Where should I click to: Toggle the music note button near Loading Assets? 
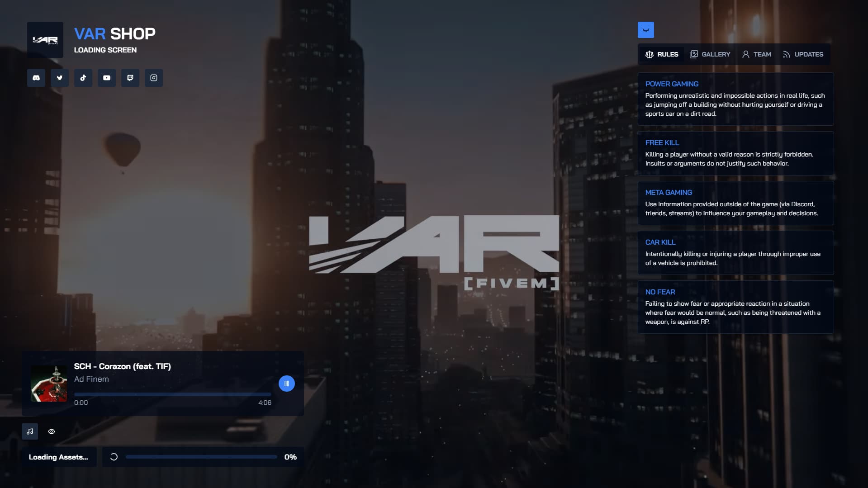30,431
